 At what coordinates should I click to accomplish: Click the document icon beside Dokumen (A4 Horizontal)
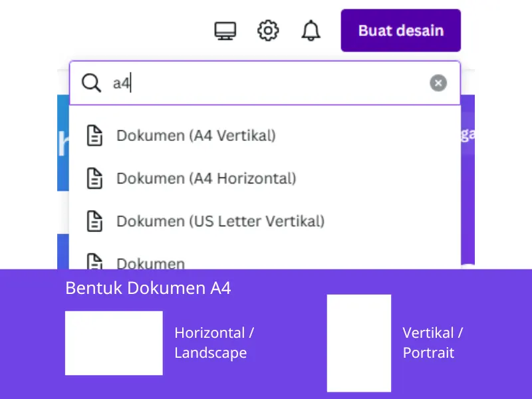[x=95, y=178]
